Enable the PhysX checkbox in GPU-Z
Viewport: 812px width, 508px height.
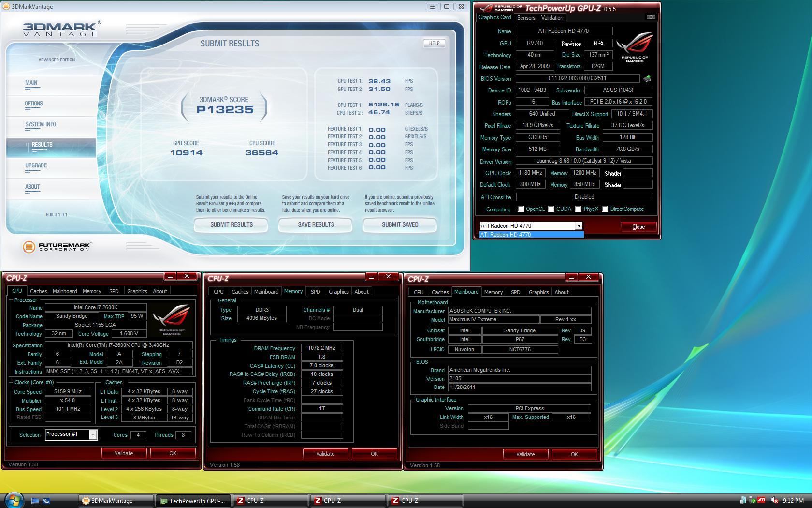point(578,209)
